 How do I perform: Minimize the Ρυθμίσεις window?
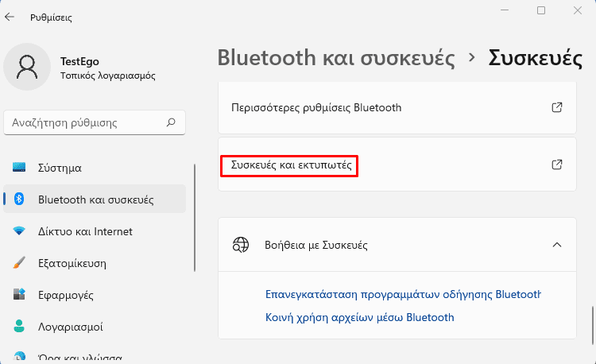point(505,10)
